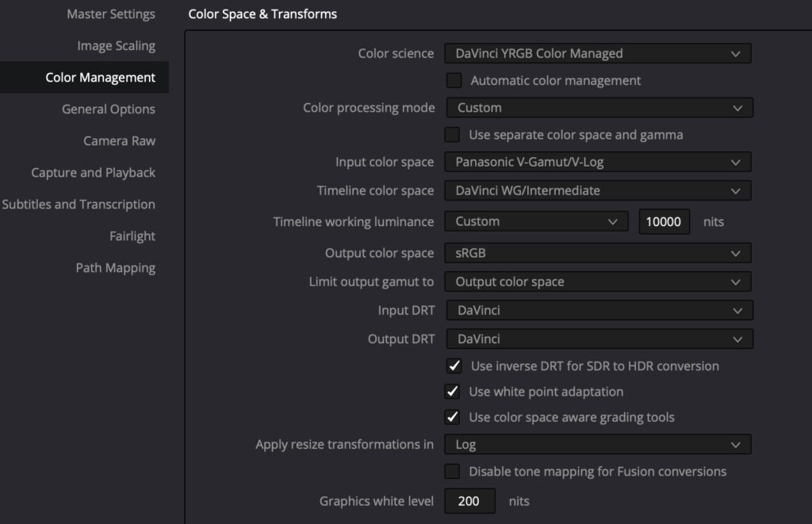This screenshot has width=812, height=524.
Task: Open the Input DRT dropdown
Action: (x=599, y=310)
